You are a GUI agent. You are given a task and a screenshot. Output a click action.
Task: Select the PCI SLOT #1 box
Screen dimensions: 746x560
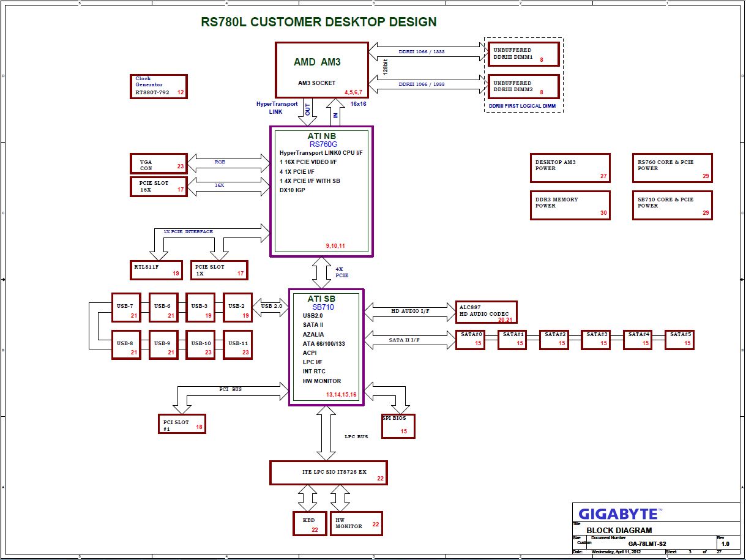coord(181,424)
